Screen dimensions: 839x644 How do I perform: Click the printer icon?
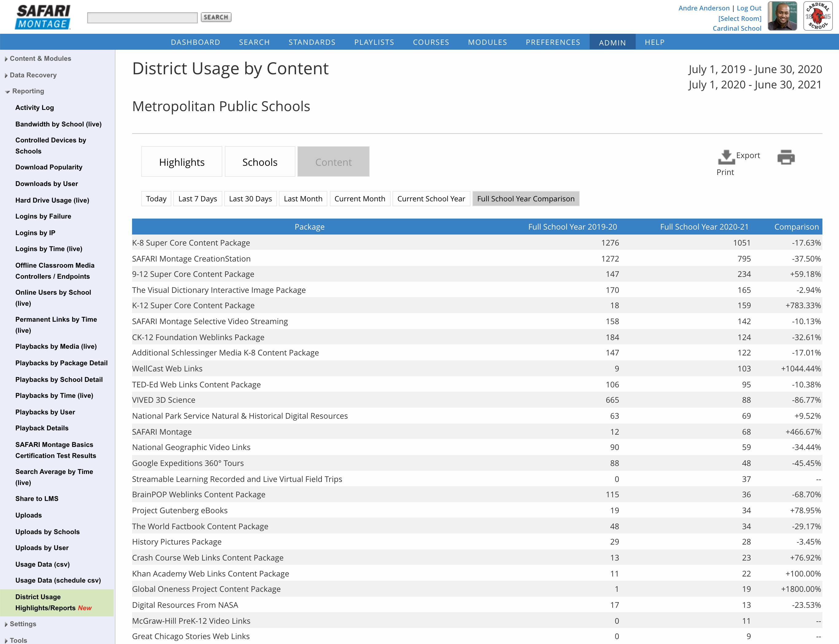786,157
